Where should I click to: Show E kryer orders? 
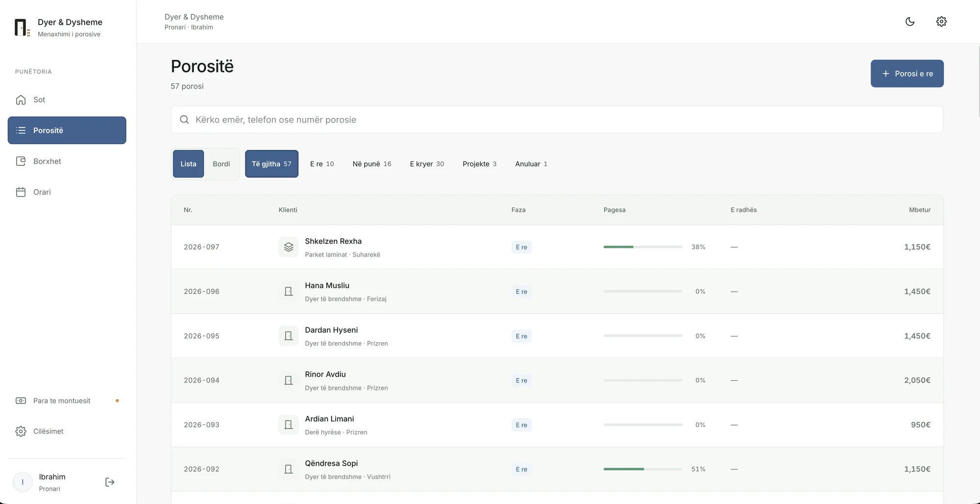(427, 164)
